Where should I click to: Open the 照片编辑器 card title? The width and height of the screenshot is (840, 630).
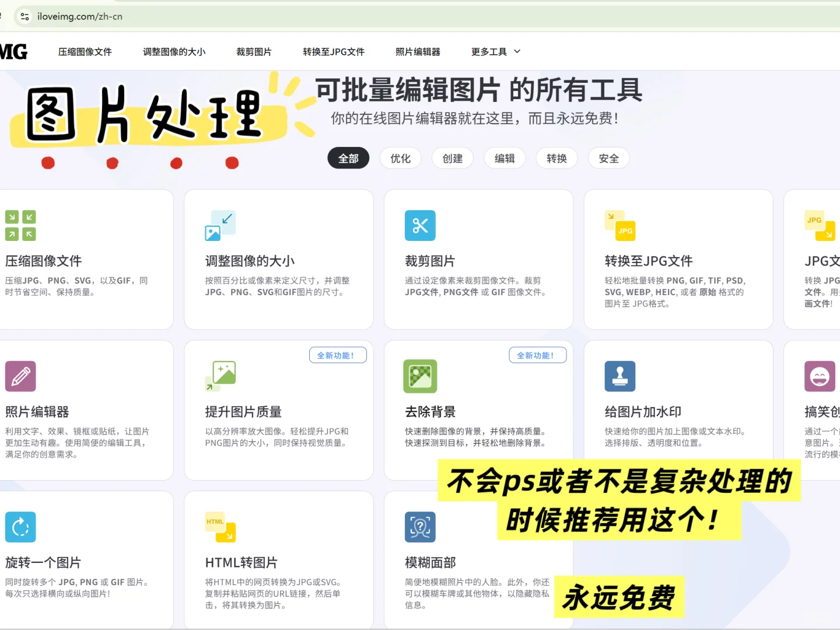click(37, 412)
